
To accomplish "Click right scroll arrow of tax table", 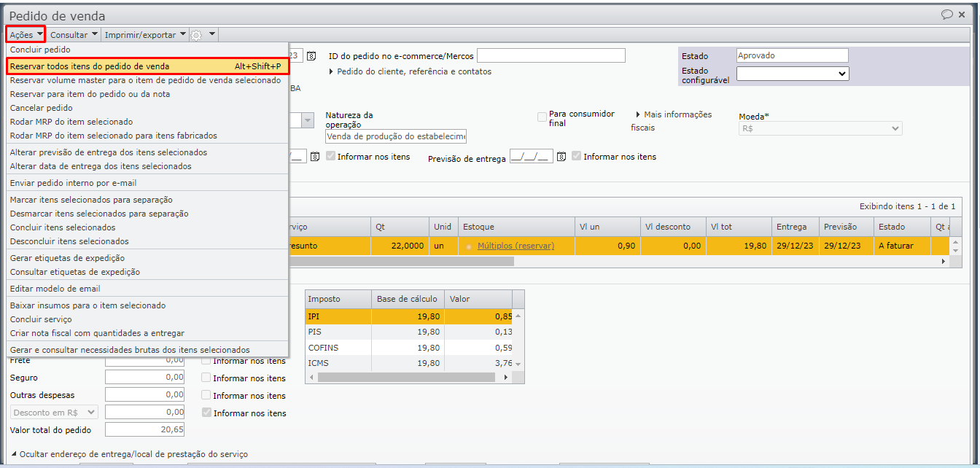I will (x=507, y=378).
